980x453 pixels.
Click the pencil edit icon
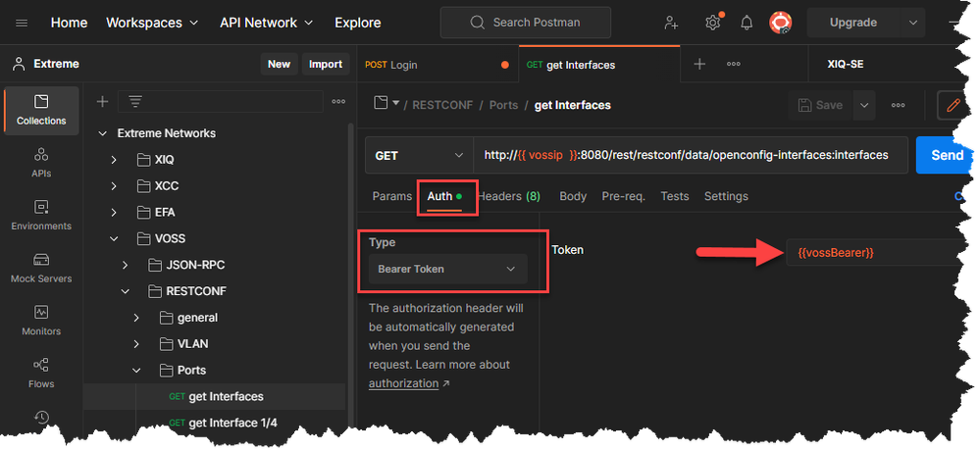click(x=953, y=105)
